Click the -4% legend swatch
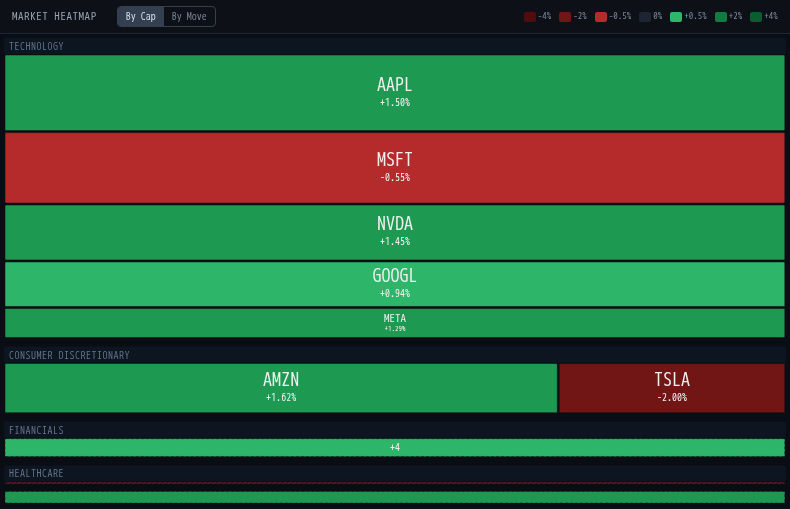This screenshot has width=790, height=509. click(530, 17)
